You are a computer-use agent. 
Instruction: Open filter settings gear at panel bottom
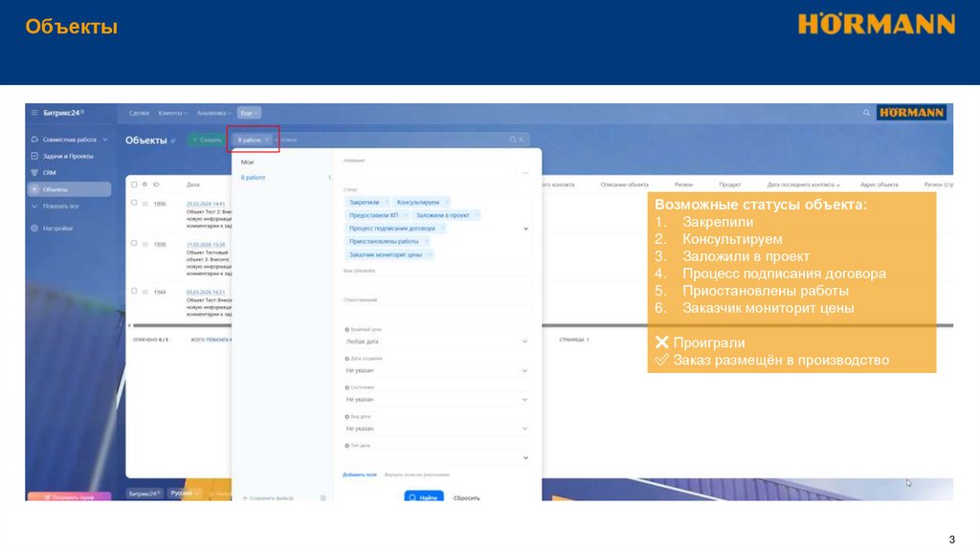point(323,497)
